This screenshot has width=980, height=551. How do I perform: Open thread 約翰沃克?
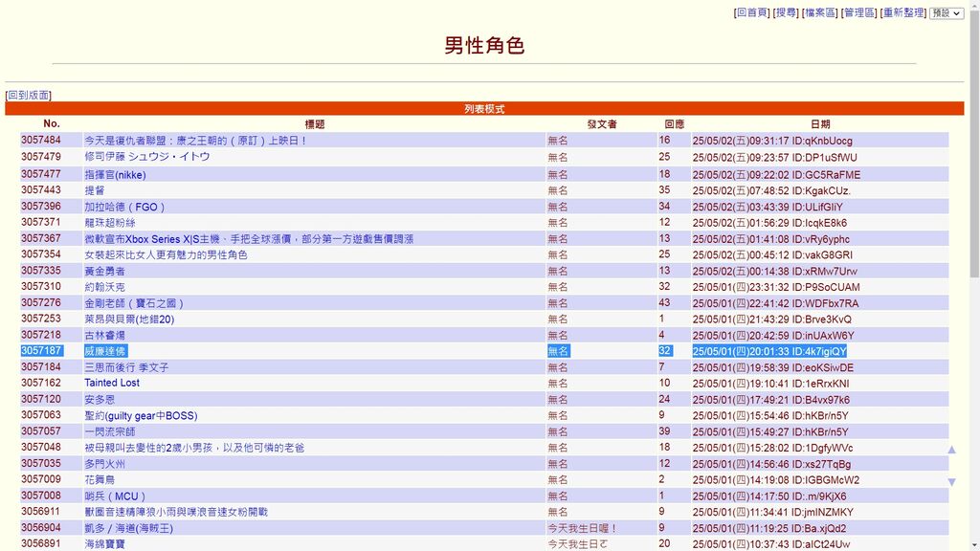pos(104,287)
